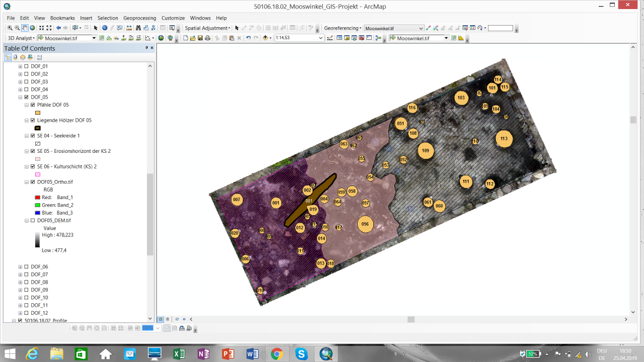
Task: Enable the DOF_06 group layer checkbox
Action: coord(26,266)
